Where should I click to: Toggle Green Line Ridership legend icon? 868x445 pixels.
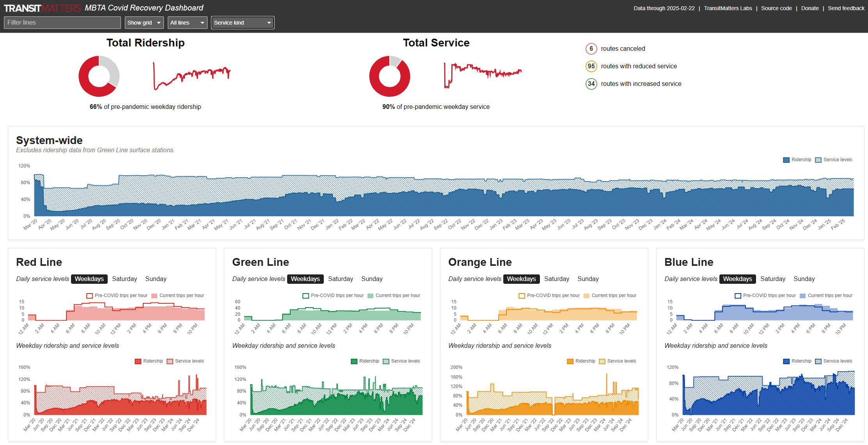click(354, 361)
